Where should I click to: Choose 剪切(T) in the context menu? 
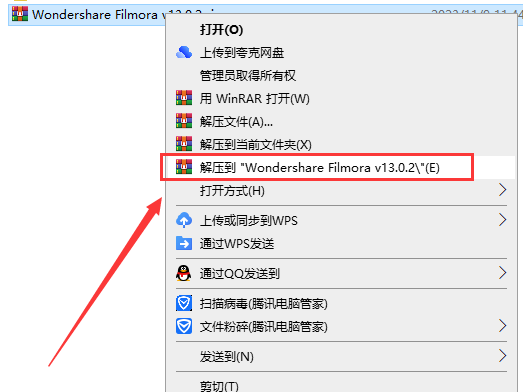[219, 386]
